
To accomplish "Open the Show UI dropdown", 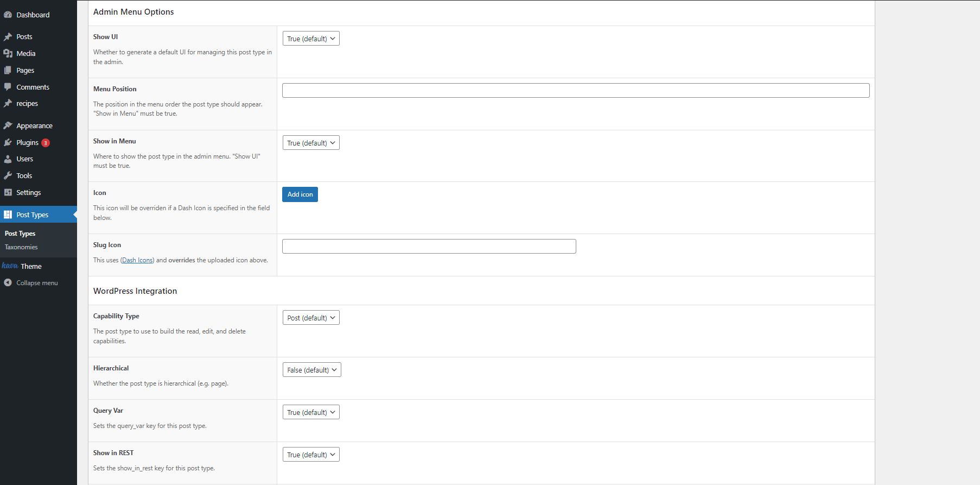I will [x=311, y=39].
